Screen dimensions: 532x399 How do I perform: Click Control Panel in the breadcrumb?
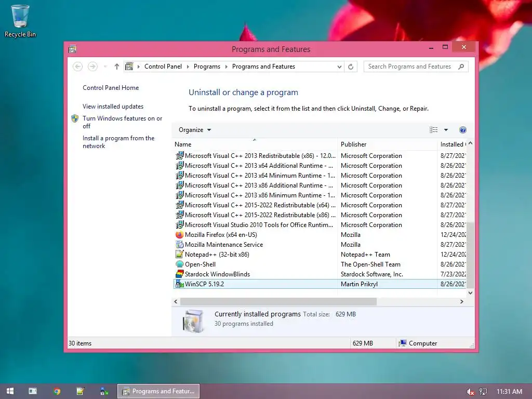(163, 66)
